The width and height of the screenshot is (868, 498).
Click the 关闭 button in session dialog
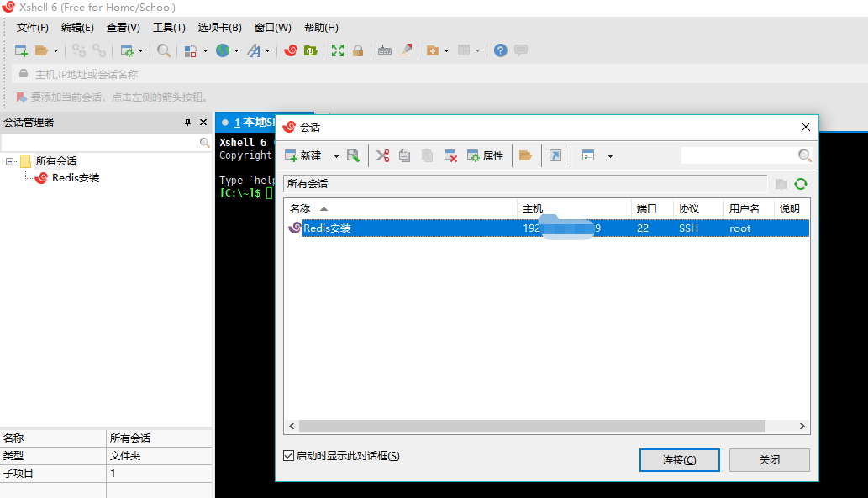coord(770,460)
